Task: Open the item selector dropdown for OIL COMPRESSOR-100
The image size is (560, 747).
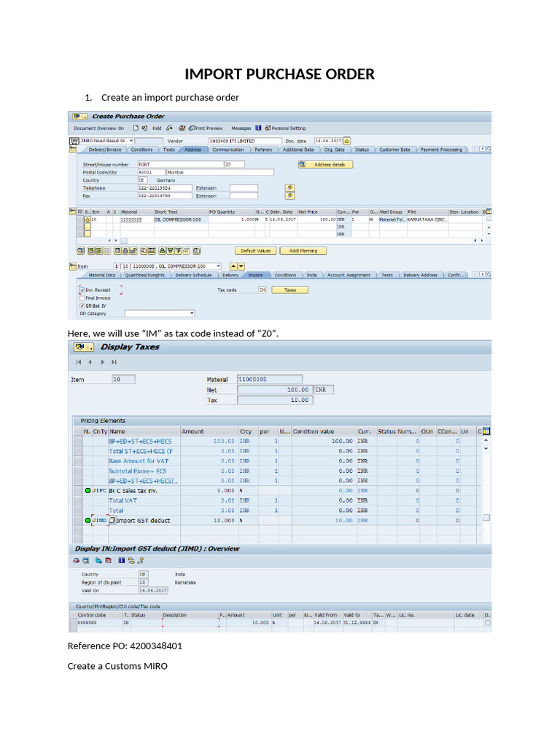Action: [219, 266]
